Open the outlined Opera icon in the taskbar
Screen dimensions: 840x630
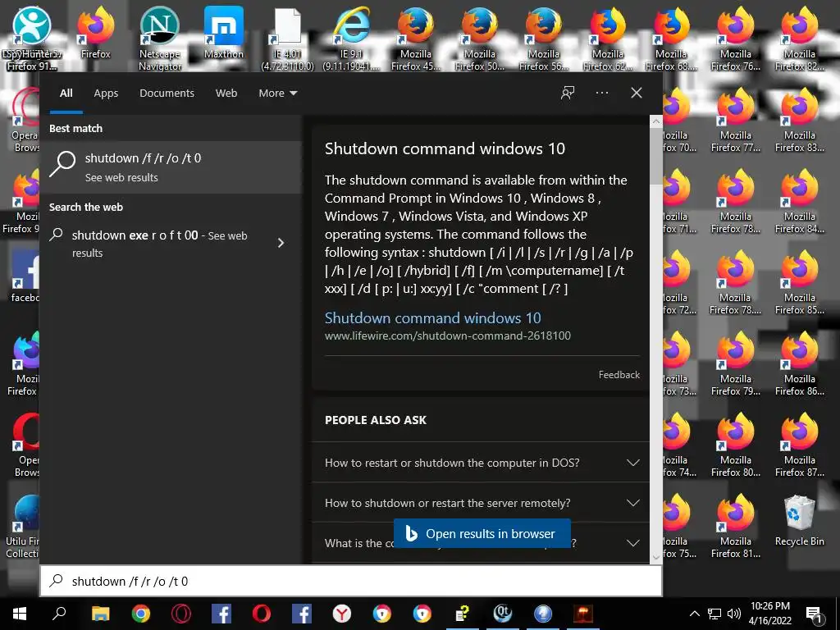click(x=181, y=614)
